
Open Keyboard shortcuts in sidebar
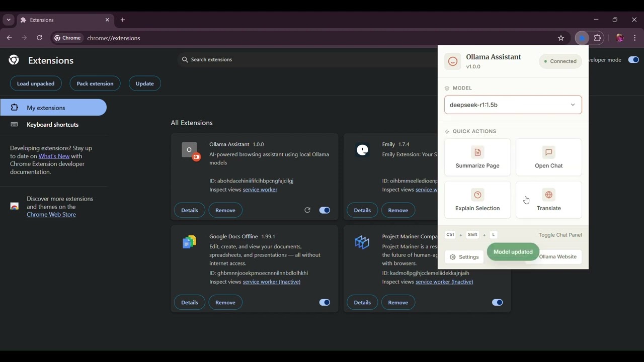[53, 125]
